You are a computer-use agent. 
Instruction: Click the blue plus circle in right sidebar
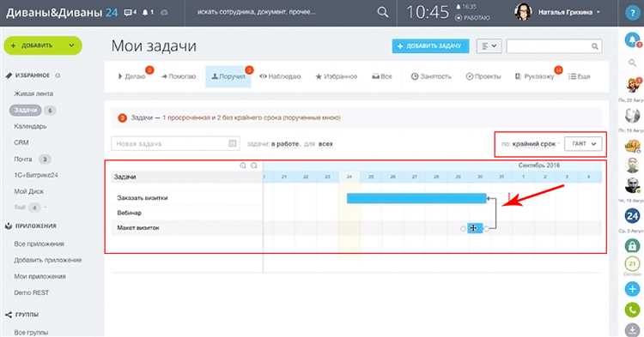pos(632,289)
